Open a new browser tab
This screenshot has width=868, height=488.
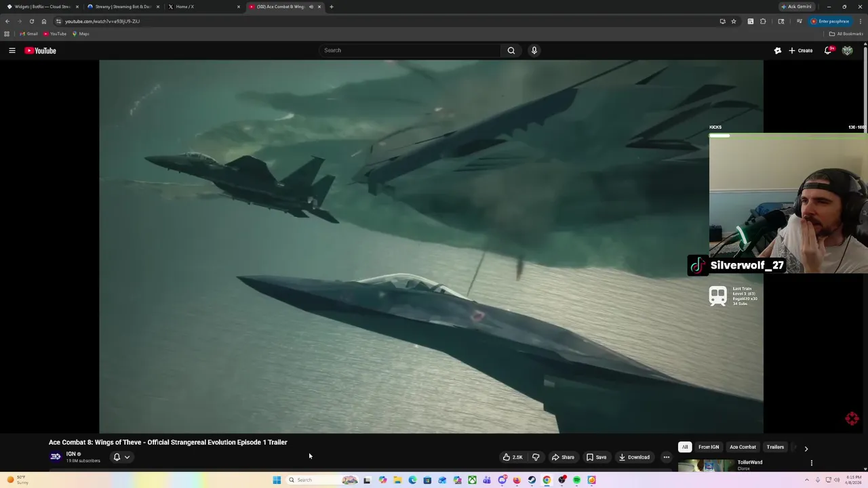coord(332,7)
